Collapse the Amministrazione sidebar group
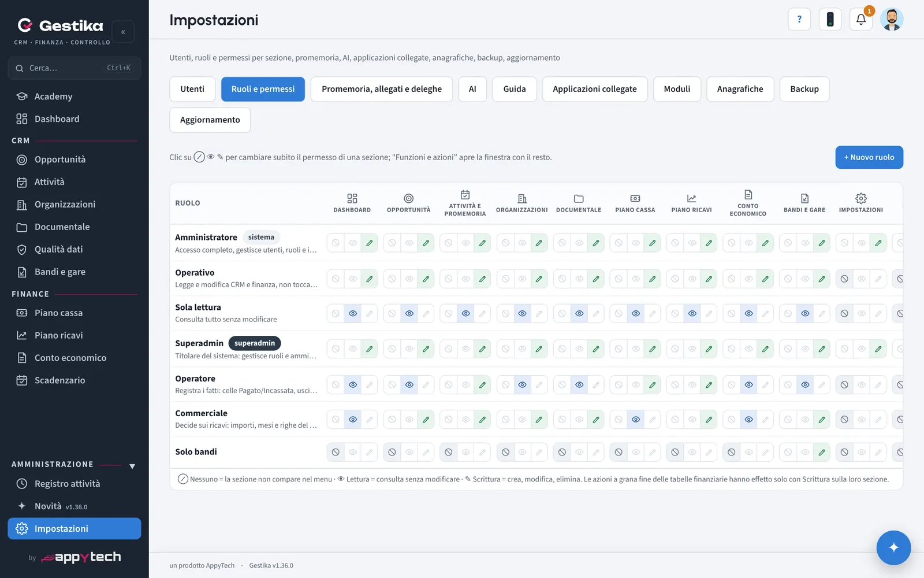 [132, 466]
